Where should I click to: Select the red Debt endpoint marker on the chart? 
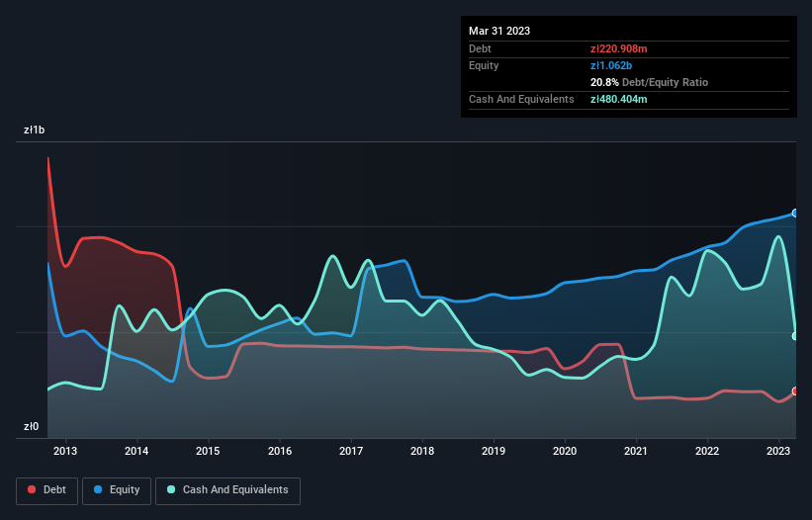[795, 391]
